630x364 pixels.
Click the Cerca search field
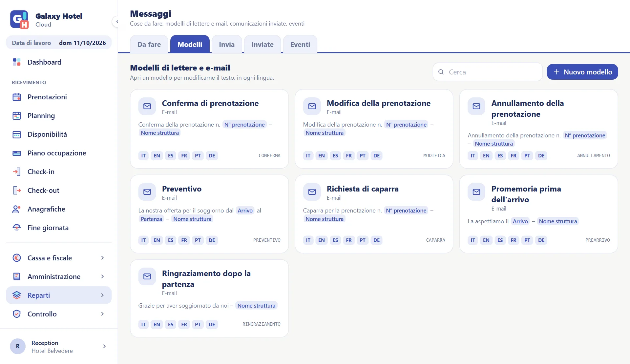point(488,72)
